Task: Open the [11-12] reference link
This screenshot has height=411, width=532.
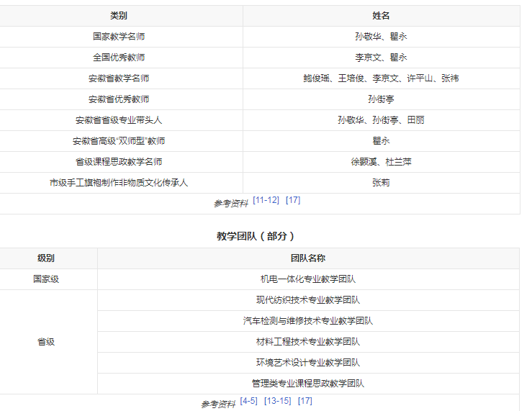Action: pyautogui.click(x=266, y=201)
